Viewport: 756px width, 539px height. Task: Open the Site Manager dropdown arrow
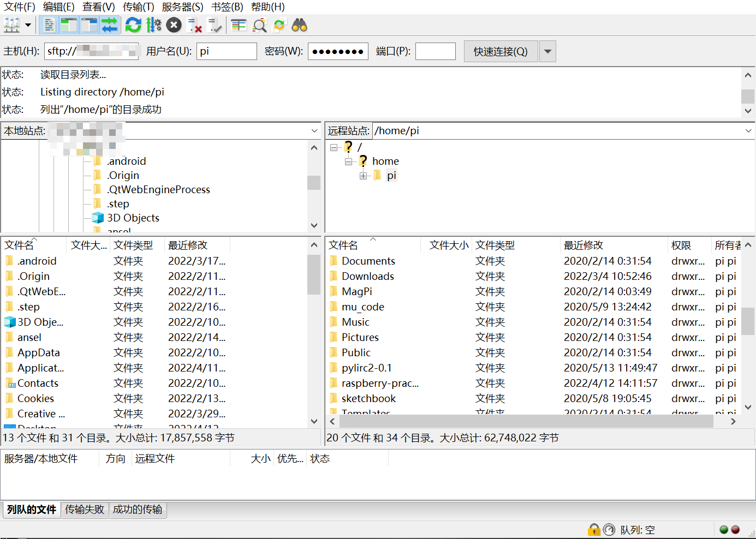tap(28, 25)
